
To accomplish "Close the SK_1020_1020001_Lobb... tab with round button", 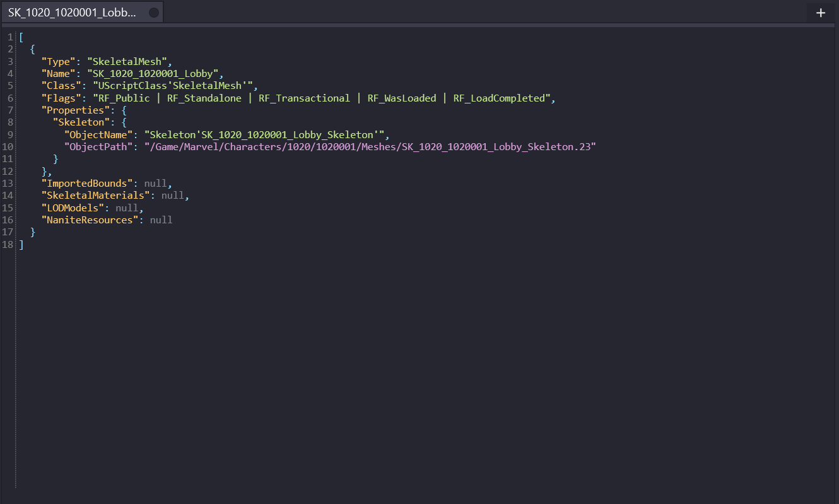I will pos(153,13).
